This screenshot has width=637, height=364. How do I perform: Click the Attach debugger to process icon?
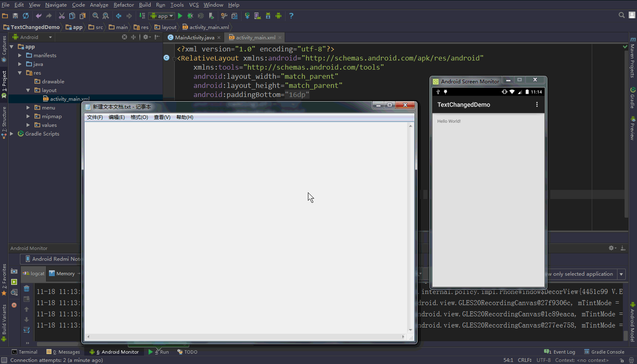tap(211, 16)
